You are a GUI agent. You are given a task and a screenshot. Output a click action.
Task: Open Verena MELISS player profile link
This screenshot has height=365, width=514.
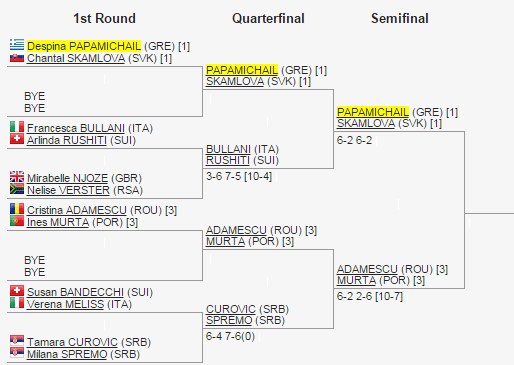click(65, 304)
